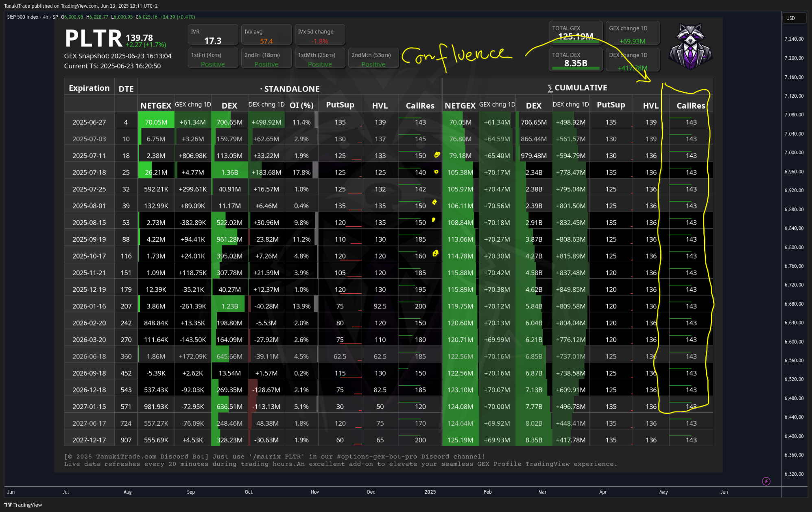Click the 6,320.00 price axis label

(x=794, y=474)
